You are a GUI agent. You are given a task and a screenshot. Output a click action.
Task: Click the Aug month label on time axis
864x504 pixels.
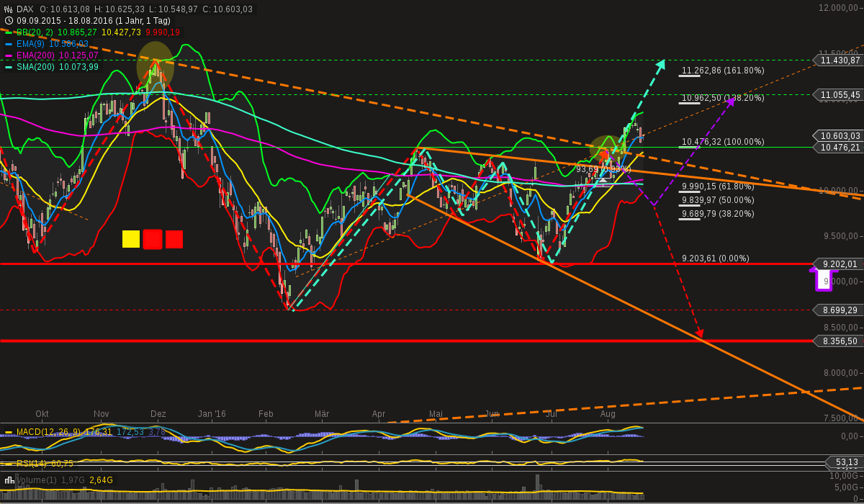click(608, 414)
